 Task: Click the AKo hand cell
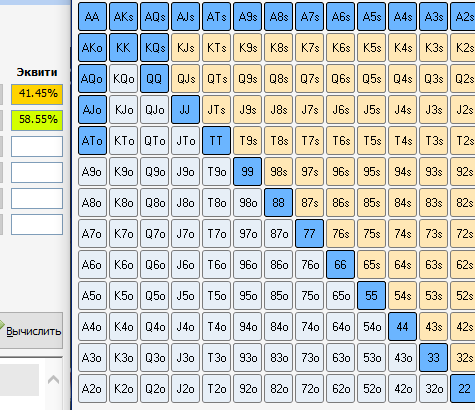tap(92, 47)
